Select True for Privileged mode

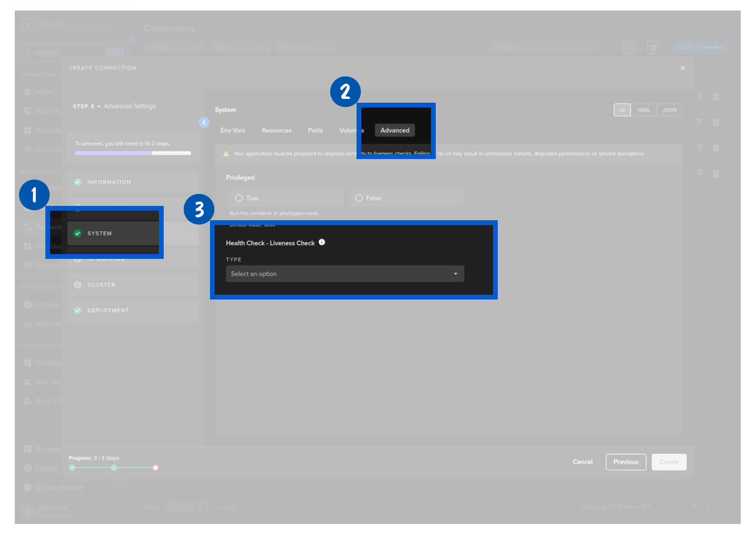tap(239, 198)
